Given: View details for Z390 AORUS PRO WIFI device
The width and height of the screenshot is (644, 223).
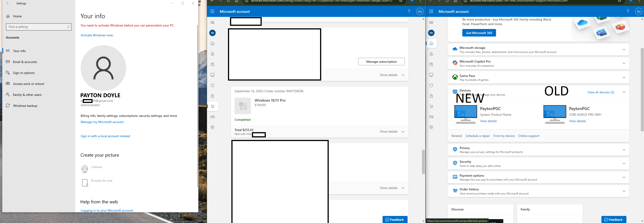Looking at the screenshot, I should pos(577,121).
